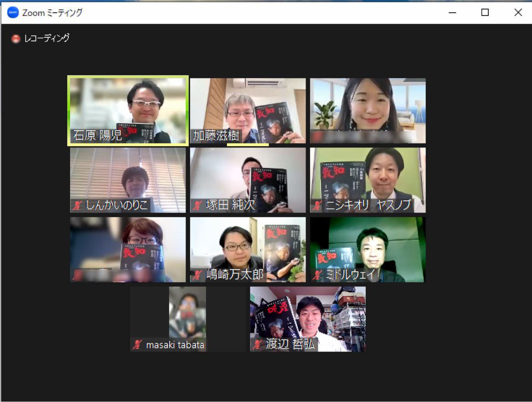
Task: Click the Zoom logo in the title bar
Action: click(x=13, y=13)
